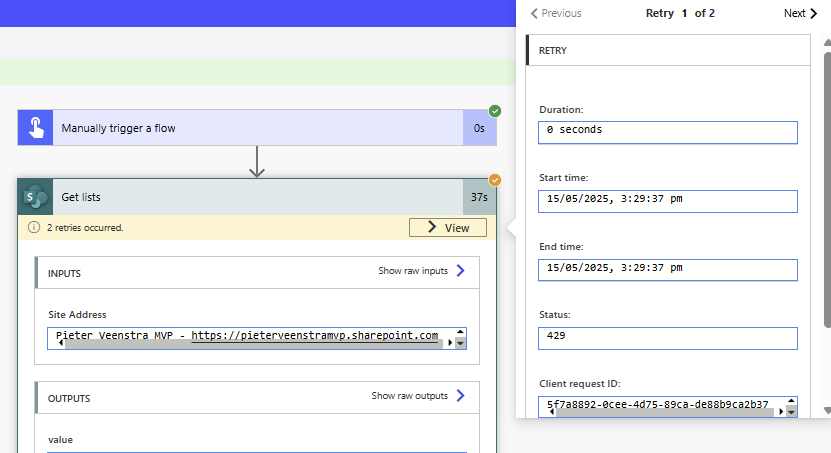Click the 37s duration label
The width and height of the screenshot is (831, 453).
[480, 197]
